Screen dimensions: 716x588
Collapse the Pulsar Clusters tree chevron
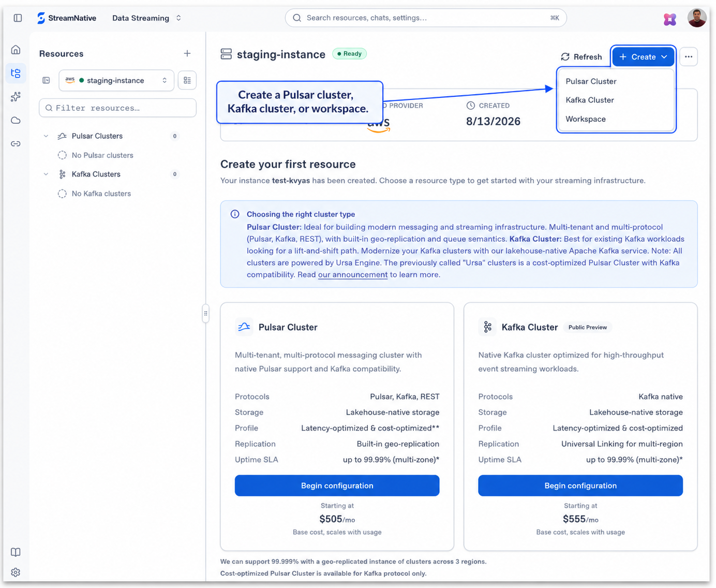[x=46, y=136]
